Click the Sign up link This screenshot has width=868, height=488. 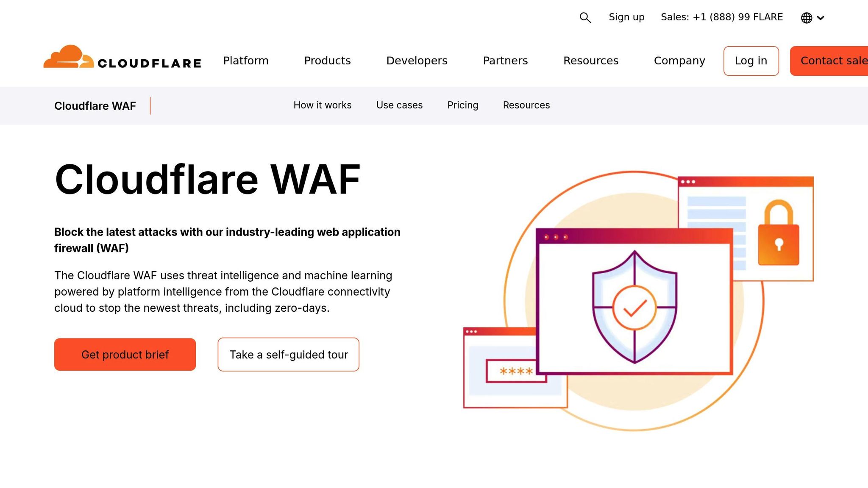click(626, 17)
